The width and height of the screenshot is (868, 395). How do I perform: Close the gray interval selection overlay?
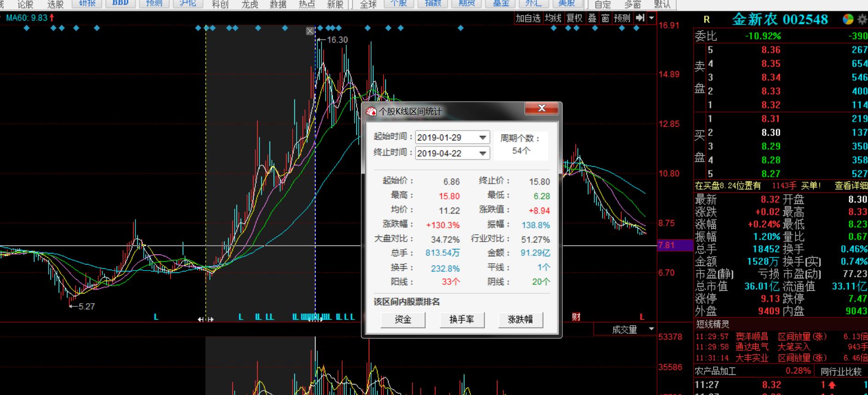point(310,31)
